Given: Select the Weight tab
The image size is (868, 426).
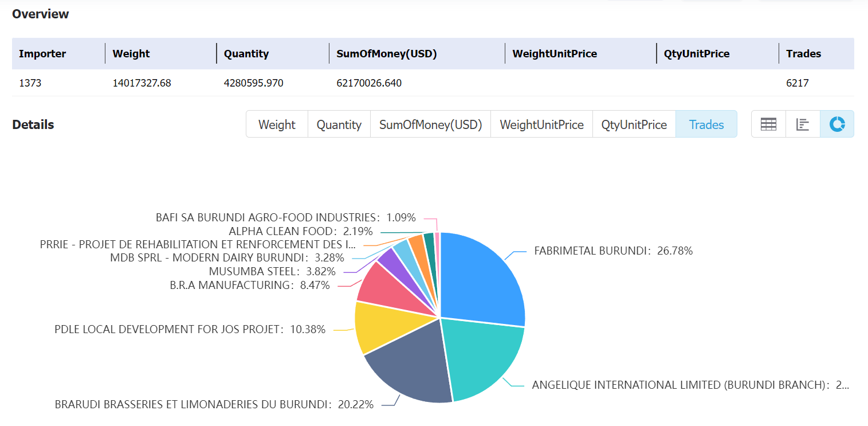Looking at the screenshot, I should [x=277, y=124].
